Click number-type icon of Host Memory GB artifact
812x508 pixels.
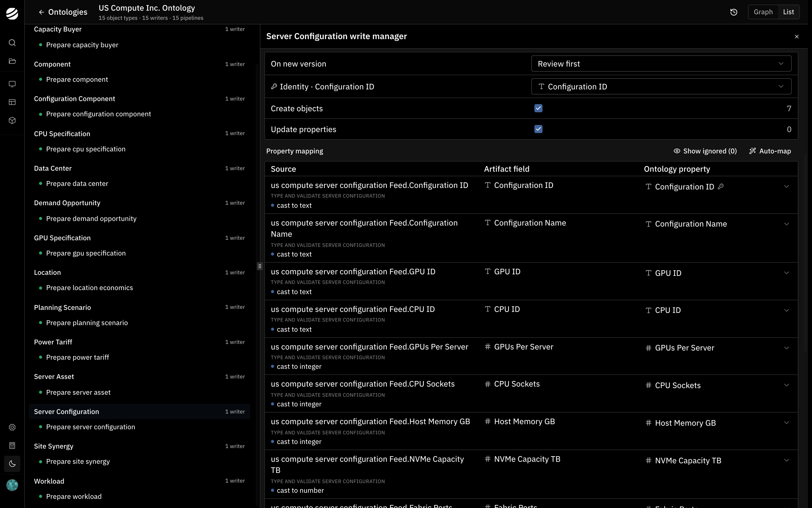pos(487,421)
